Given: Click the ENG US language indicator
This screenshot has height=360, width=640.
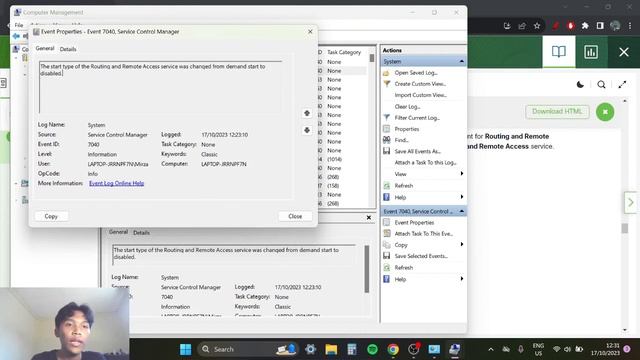Looking at the screenshot, I should (x=538, y=349).
